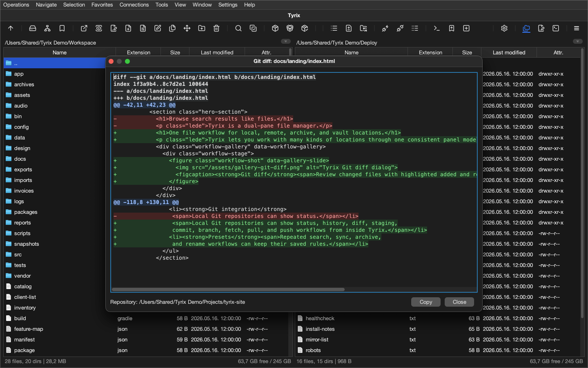Click the open-externally arrow-box icon

tap(84, 28)
